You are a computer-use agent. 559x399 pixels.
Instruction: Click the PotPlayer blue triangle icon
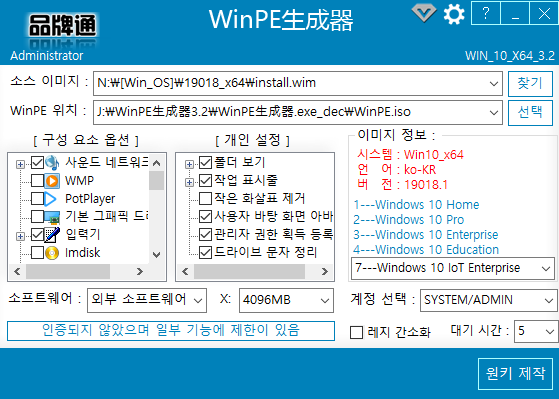[51, 199]
